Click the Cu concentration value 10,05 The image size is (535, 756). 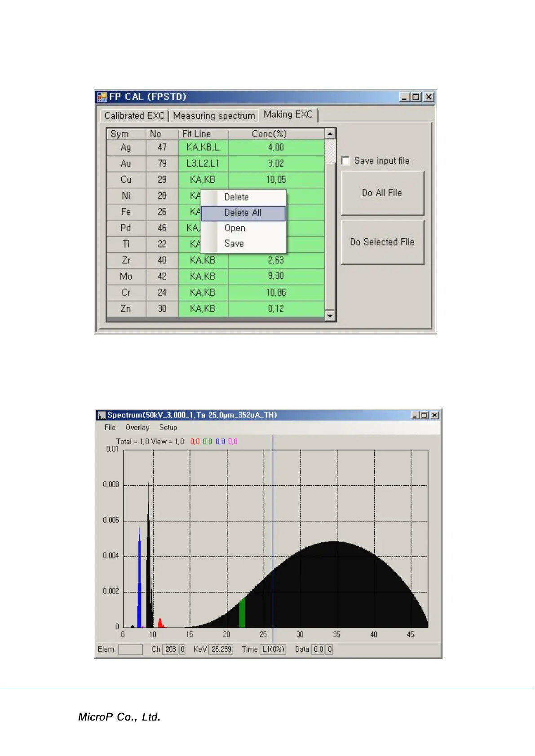point(276,180)
